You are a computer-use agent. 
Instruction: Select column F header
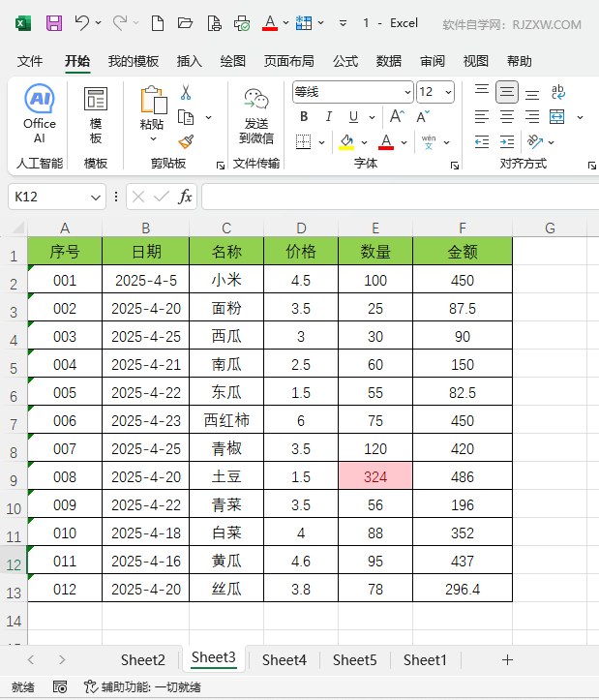[x=463, y=228]
